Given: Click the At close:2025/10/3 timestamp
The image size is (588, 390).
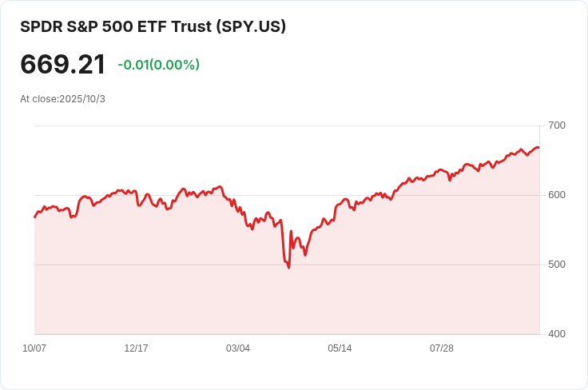Looking at the screenshot, I should click(62, 99).
